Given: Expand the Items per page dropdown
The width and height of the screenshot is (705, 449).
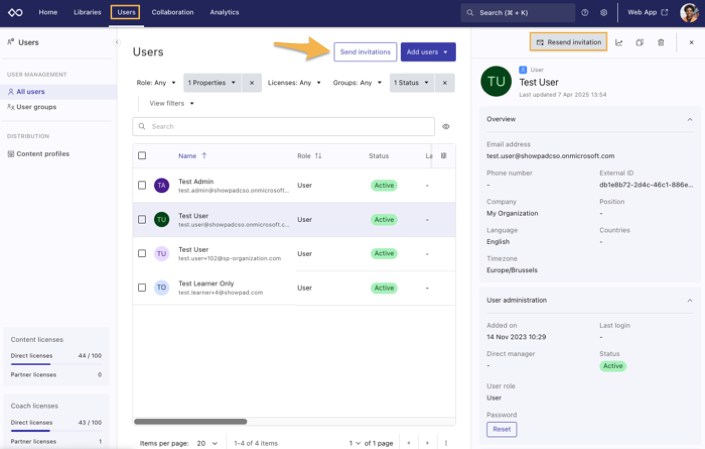Looking at the screenshot, I should pos(206,442).
